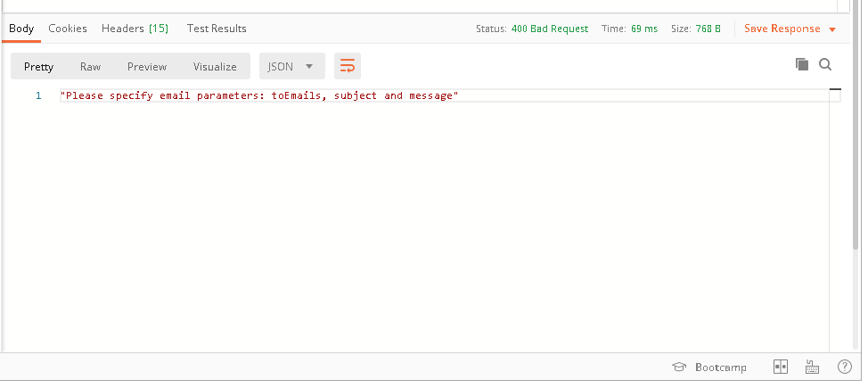Select the Preview view mode

(x=147, y=67)
